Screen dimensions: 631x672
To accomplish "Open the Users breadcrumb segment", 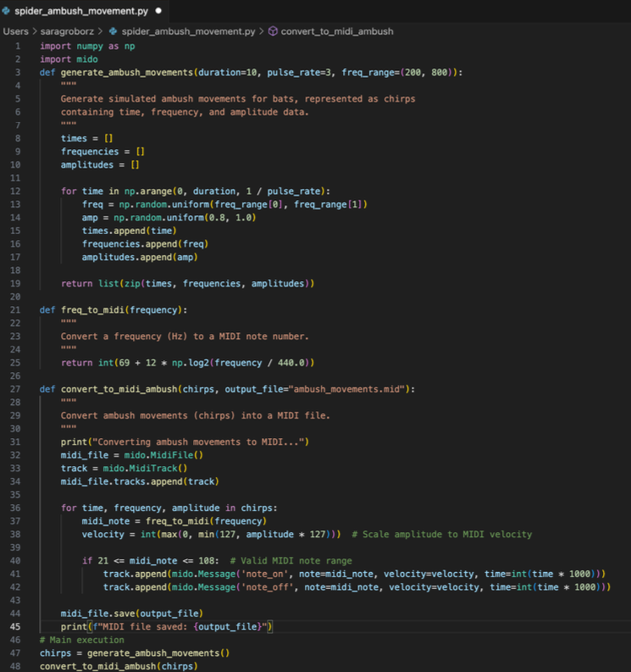I will pyautogui.click(x=15, y=31).
